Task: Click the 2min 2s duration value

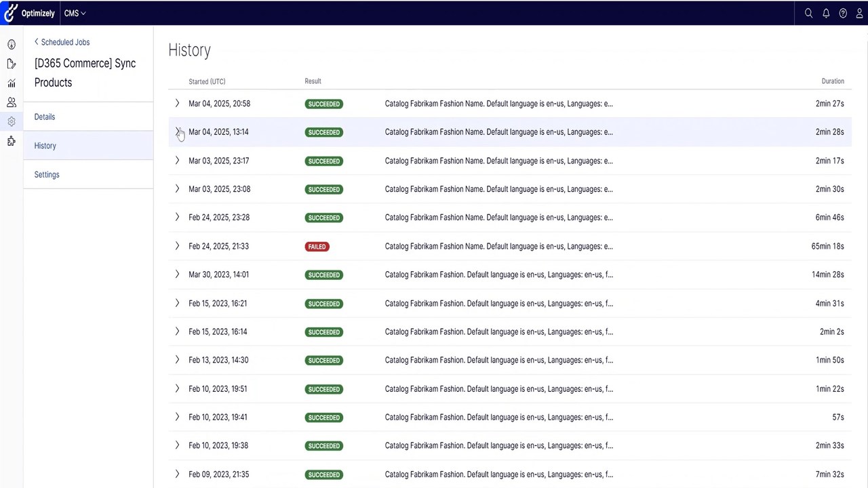Action: pyautogui.click(x=831, y=331)
